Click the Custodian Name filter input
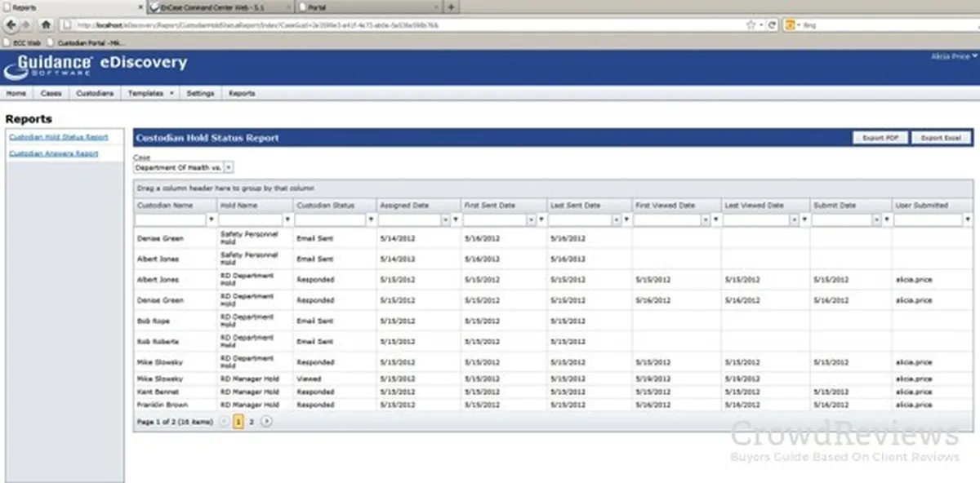Screen dimensions: 980x483 171,220
